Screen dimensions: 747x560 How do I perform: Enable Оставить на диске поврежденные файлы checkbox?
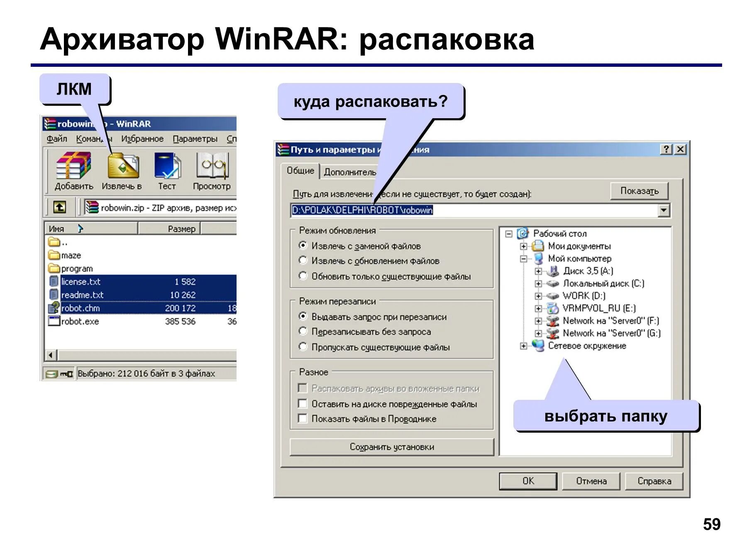(303, 404)
